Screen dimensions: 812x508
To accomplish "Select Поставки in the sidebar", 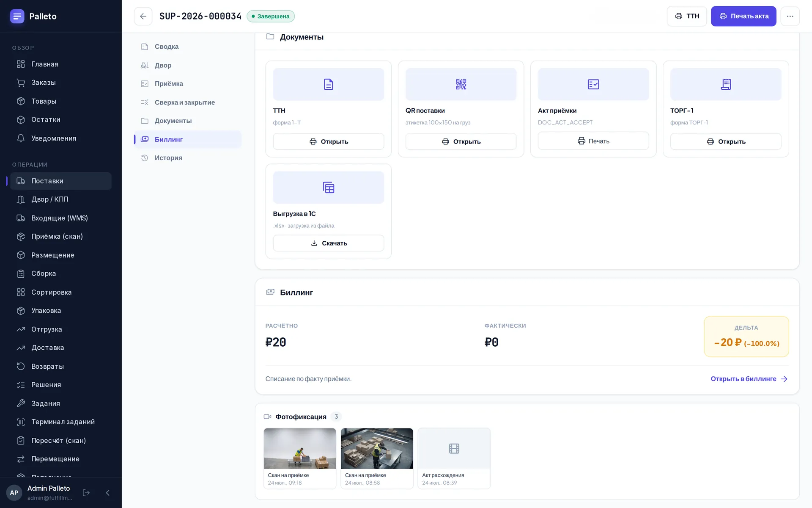I will click(61, 181).
